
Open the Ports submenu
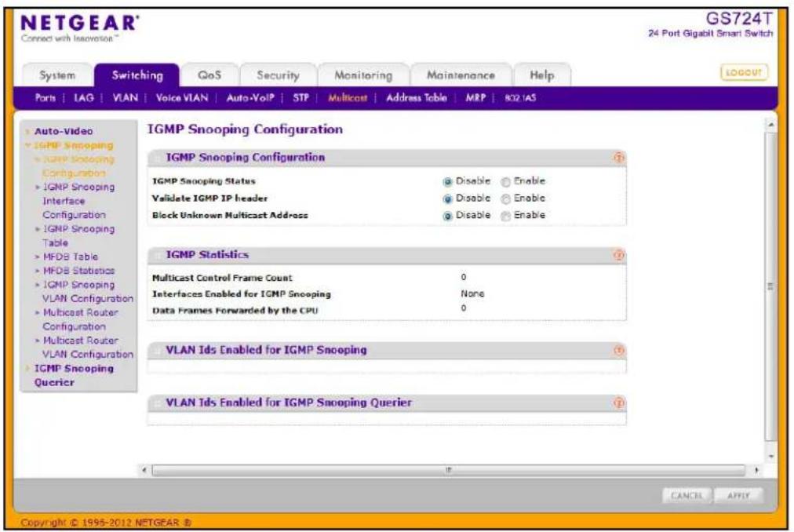(45, 98)
